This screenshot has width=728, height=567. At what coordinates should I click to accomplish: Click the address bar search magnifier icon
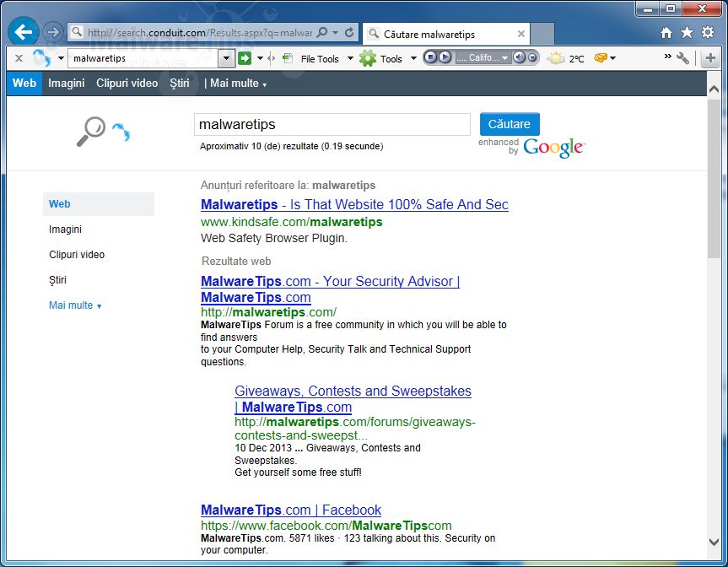click(321, 32)
